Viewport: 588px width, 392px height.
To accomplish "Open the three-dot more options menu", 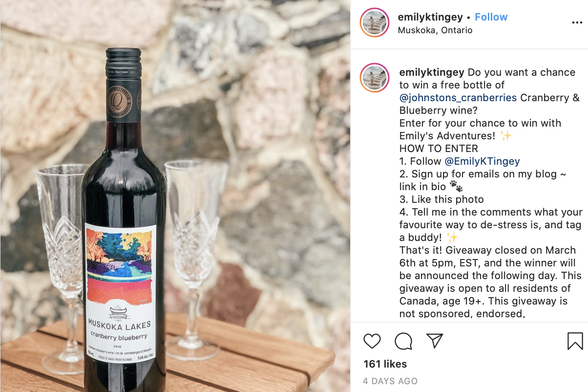I will point(577,23).
